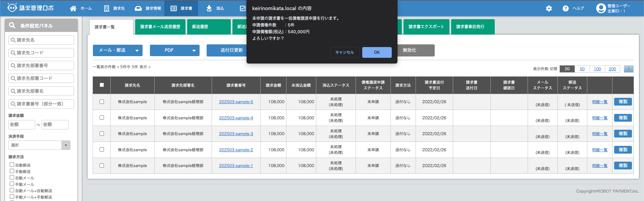Check the row for 202503-sample-5
Viewport: 644px width, 201px height.
pos(102,102)
